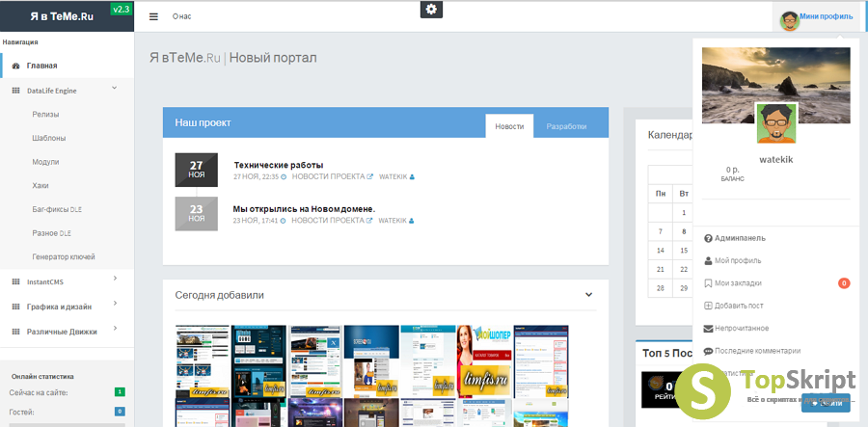The width and height of the screenshot is (868, 427).
Task: Click Добавить пост text link
Action: (x=739, y=306)
